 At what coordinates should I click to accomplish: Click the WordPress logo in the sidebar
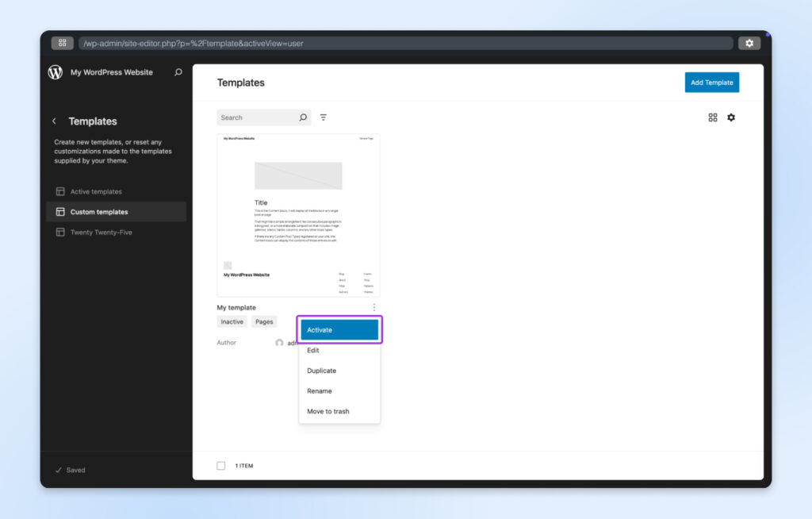[54, 72]
